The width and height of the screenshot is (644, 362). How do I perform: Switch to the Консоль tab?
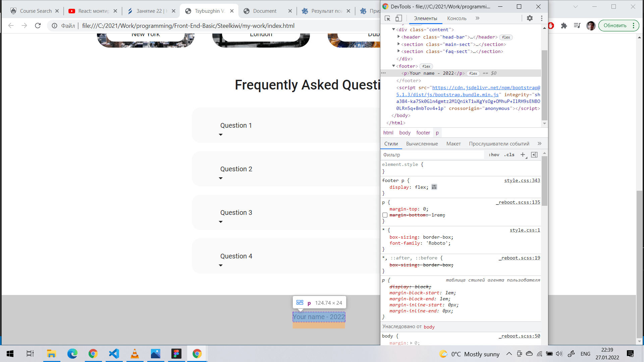[457, 18]
